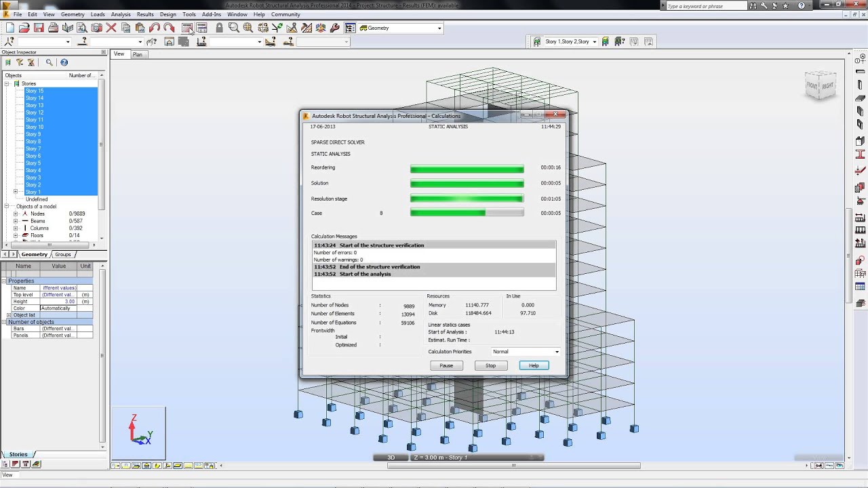Image resolution: width=868 pixels, height=488 pixels.
Task: Undo the last action with the Undo arrow
Action: coord(156,28)
